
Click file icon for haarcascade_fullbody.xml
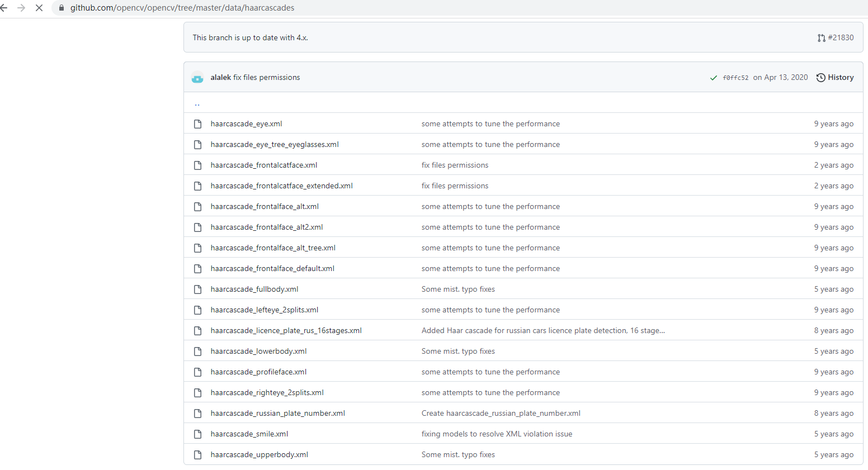click(x=197, y=289)
